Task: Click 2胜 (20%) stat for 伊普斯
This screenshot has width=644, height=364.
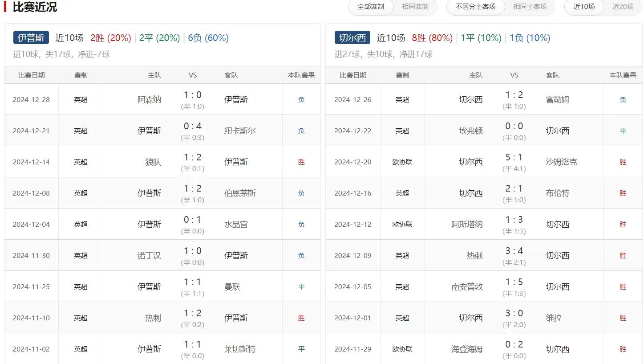Action: click(x=111, y=38)
